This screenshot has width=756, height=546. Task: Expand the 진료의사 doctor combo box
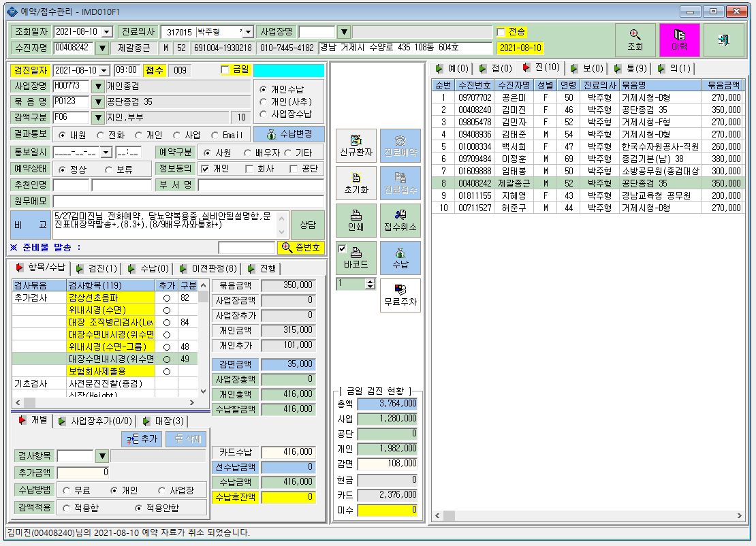248,32
